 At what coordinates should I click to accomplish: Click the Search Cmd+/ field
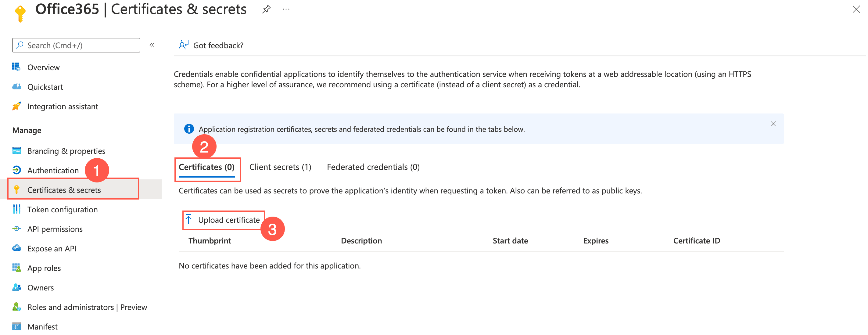76,45
